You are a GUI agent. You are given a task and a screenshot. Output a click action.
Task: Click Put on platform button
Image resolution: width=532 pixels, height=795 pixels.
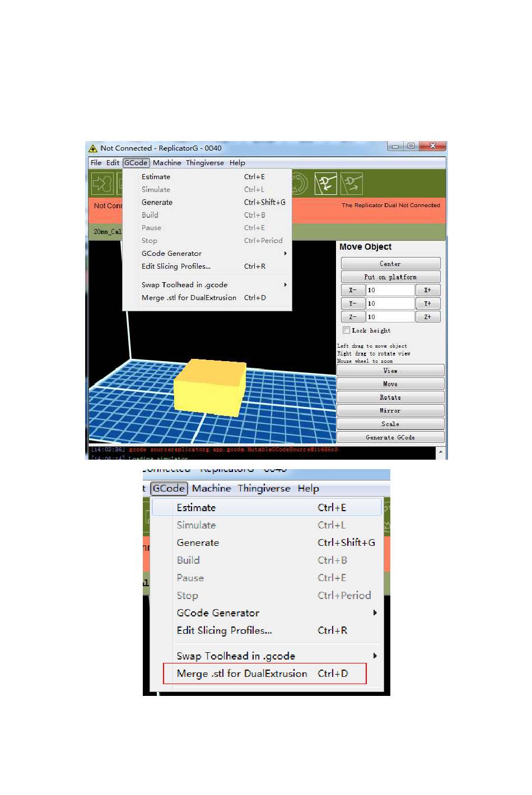coord(390,277)
